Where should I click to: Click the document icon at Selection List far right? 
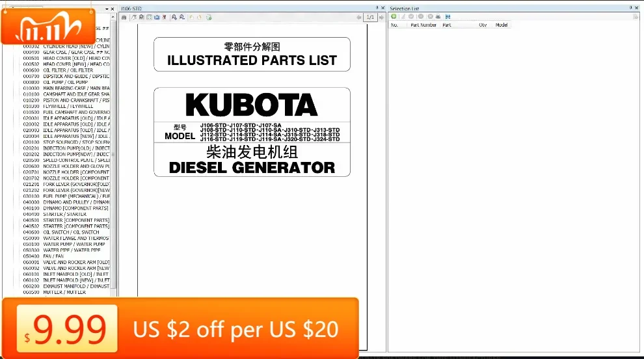pos(636,17)
